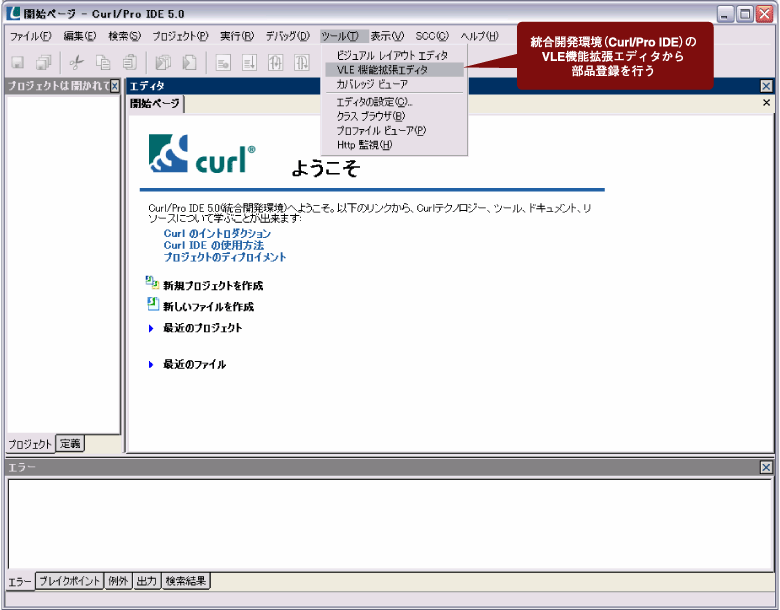Click the Run File toolbar icon

point(189,62)
